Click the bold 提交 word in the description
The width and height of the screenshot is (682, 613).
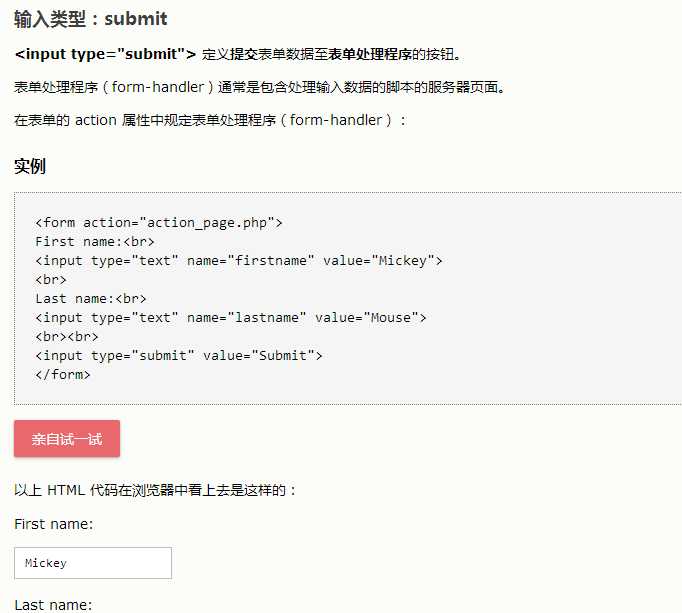[241, 54]
